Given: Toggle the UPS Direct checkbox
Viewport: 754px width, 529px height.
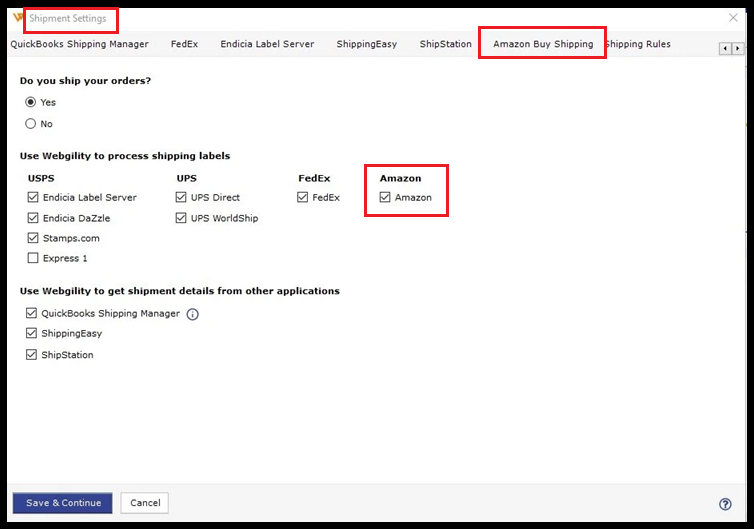Looking at the screenshot, I should tap(181, 197).
